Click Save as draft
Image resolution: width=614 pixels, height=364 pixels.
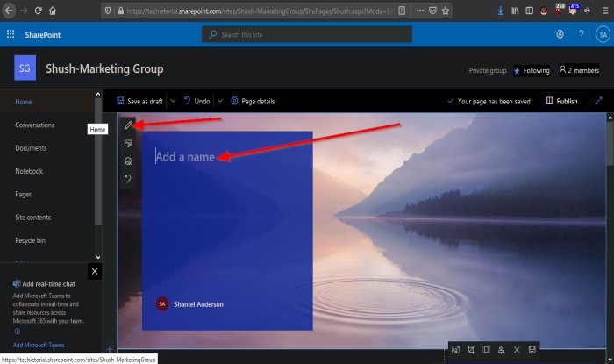(139, 101)
